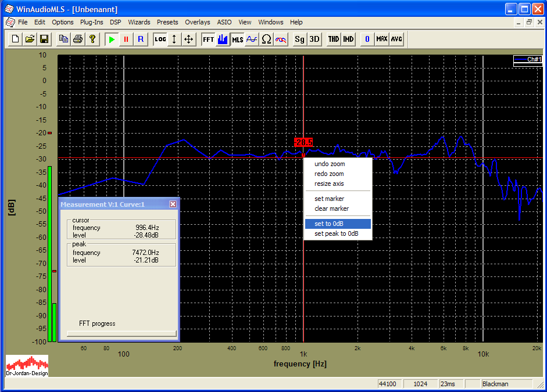
Task: Click the AVG averaging icon
Action: (x=396, y=39)
